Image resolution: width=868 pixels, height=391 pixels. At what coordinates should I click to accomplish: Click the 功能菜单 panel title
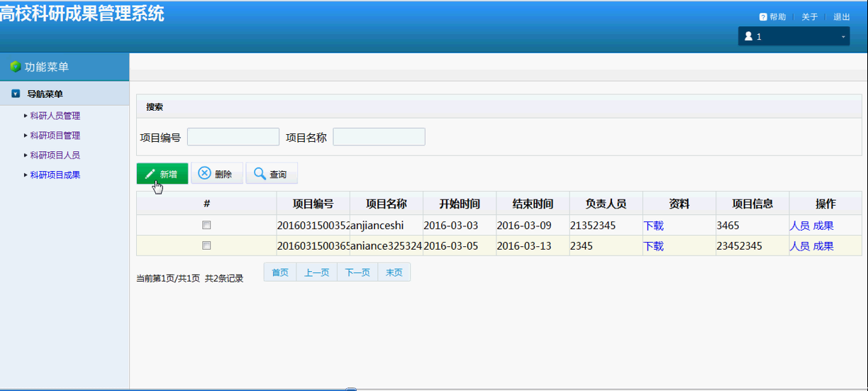(47, 67)
